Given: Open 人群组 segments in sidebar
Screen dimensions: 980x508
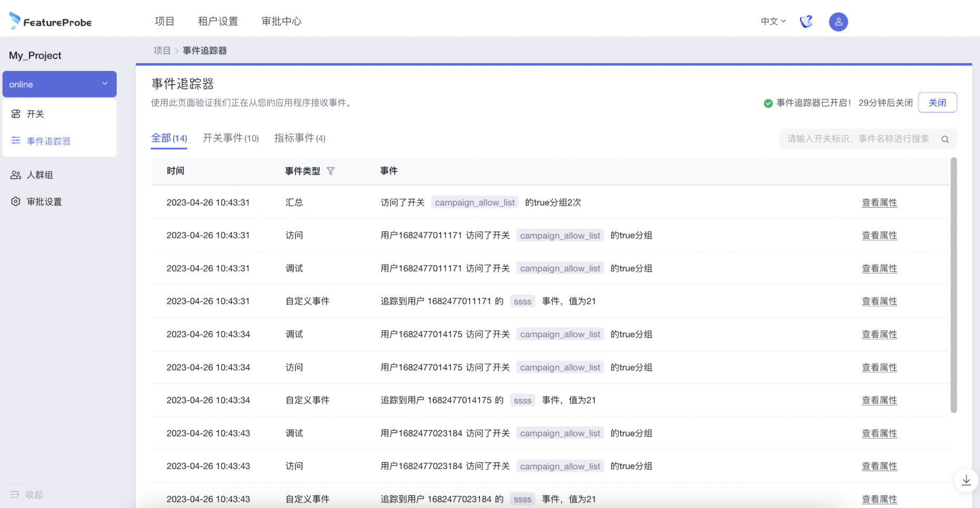Looking at the screenshot, I should [x=39, y=175].
